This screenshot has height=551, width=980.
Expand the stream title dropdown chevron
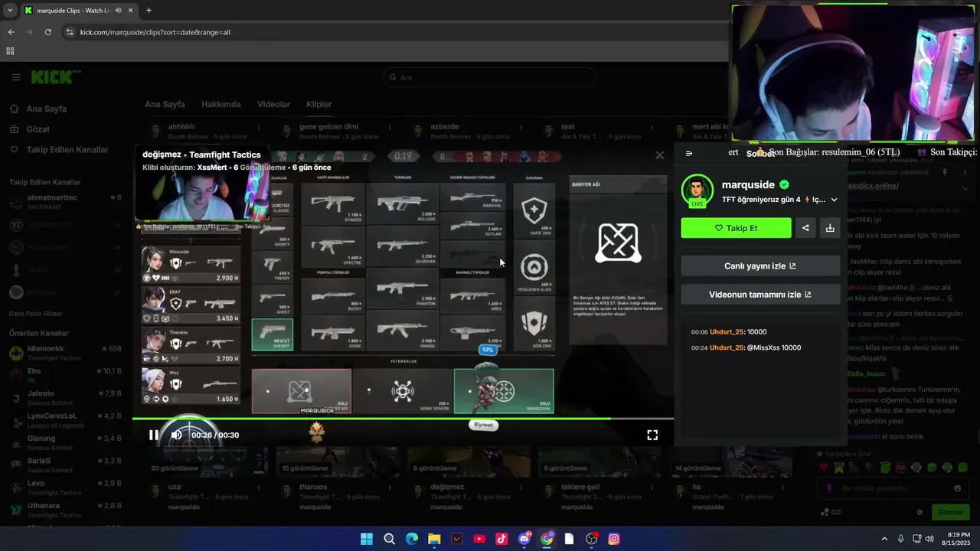coord(834,200)
